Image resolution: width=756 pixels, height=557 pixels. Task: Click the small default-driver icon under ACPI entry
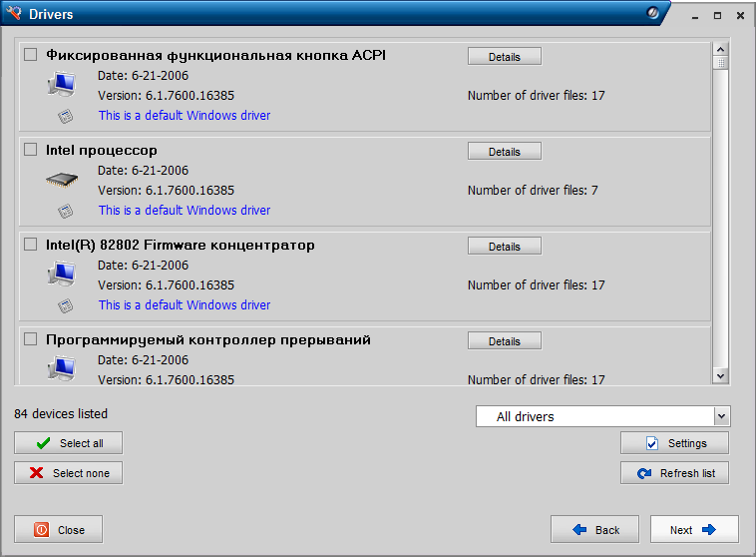click(66, 116)
